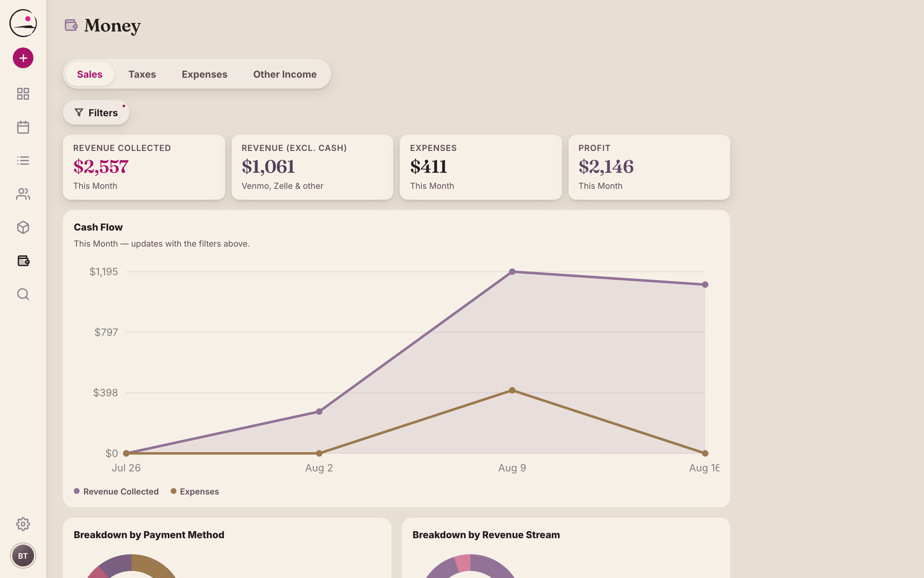Click the Revenue Collected $2,557 card

pyautogui.click(x=144, y=167)
